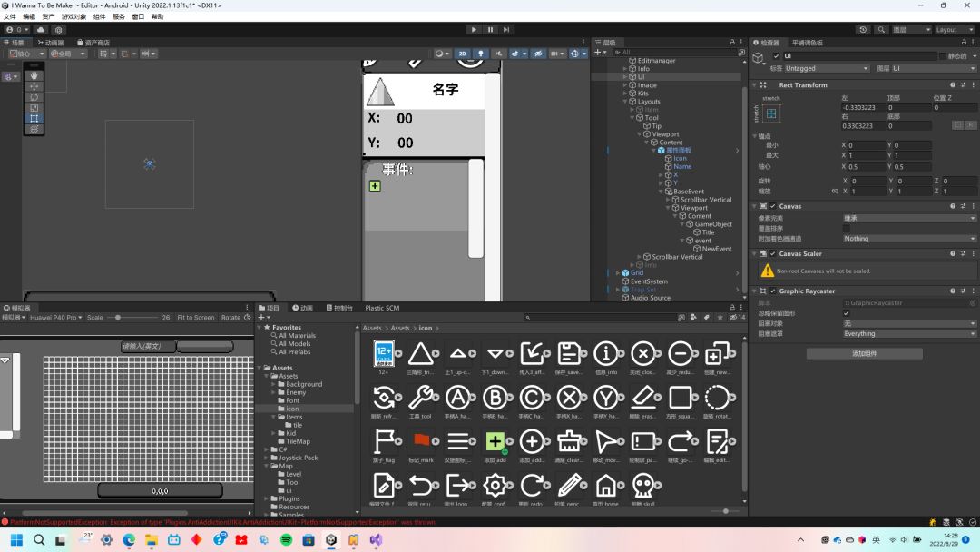Click the eraser icon asset
The width and height of the screenshot is (980, 552).
pos(642,397)
